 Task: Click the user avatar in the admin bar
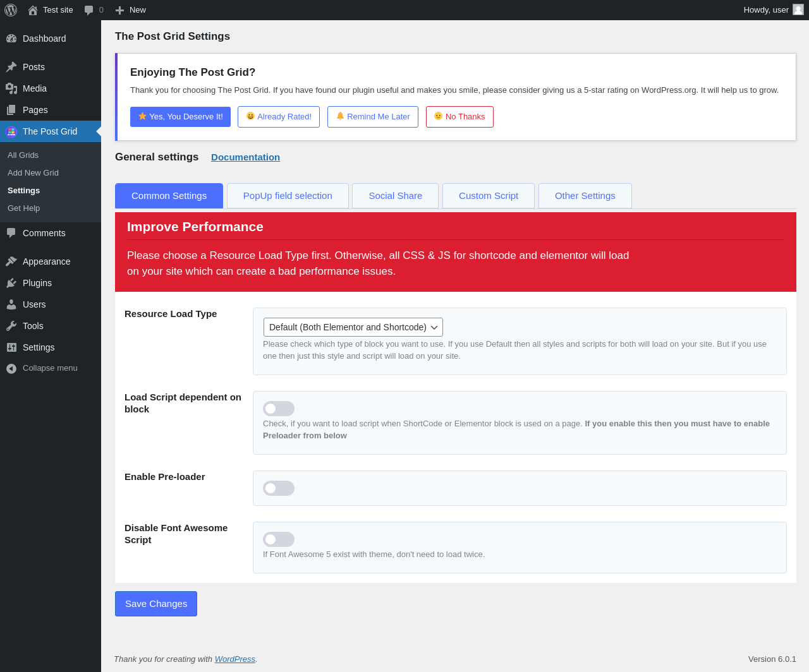coord(798,9)
